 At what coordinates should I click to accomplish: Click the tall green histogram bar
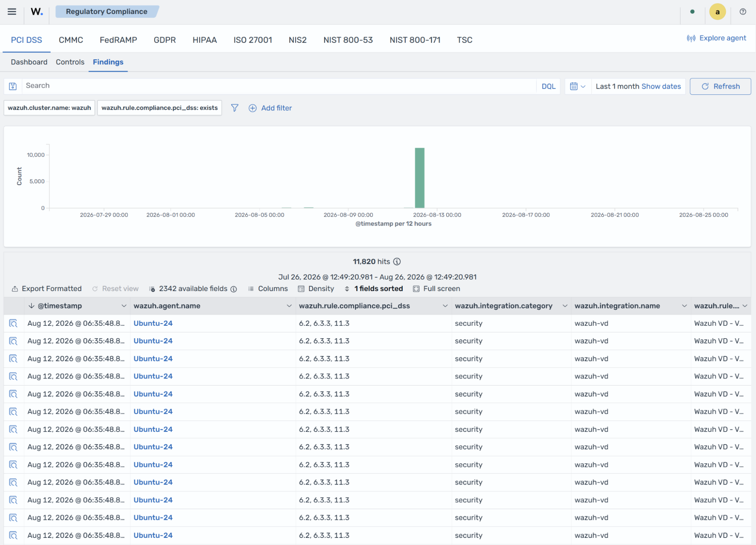tap(419, 178)
